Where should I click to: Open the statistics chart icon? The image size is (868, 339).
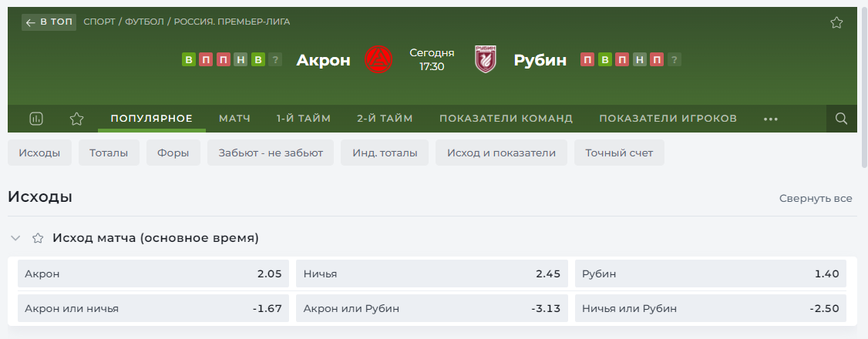36,119
